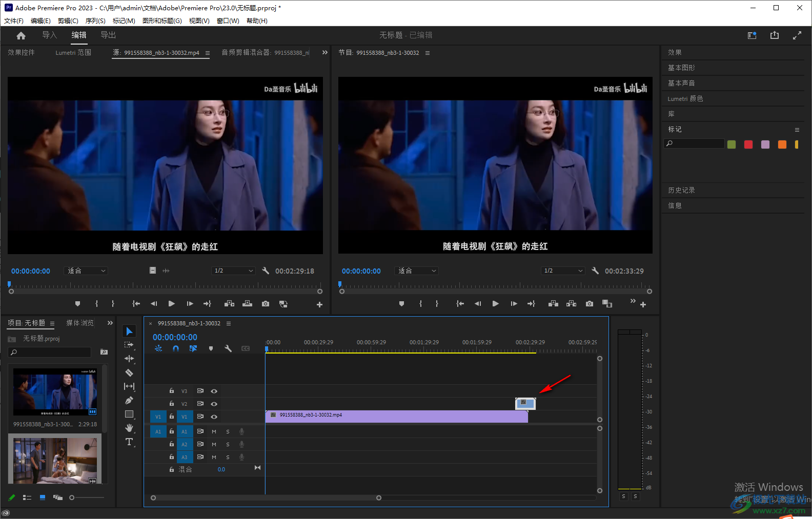Screen dimensions: 812x519
Task: Select the Rectangle tool
Action: tap(129, 414)
